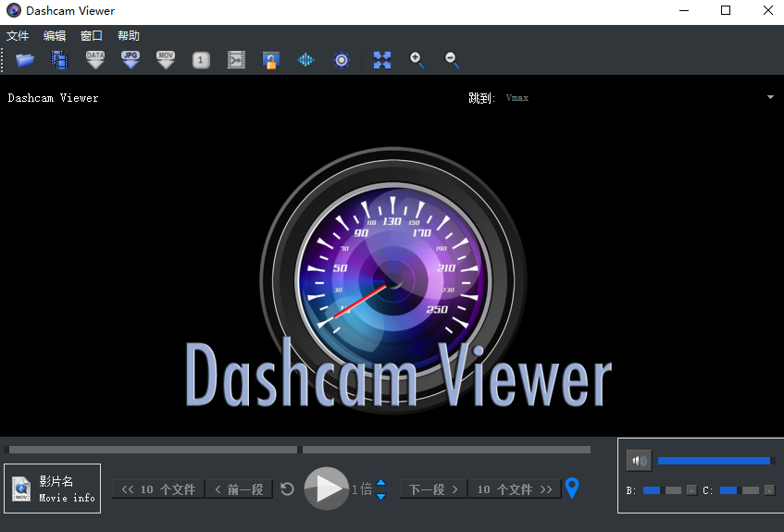Mute audio with the speaker button
This screenshot has height=532, width=784.
coord(639,461)
